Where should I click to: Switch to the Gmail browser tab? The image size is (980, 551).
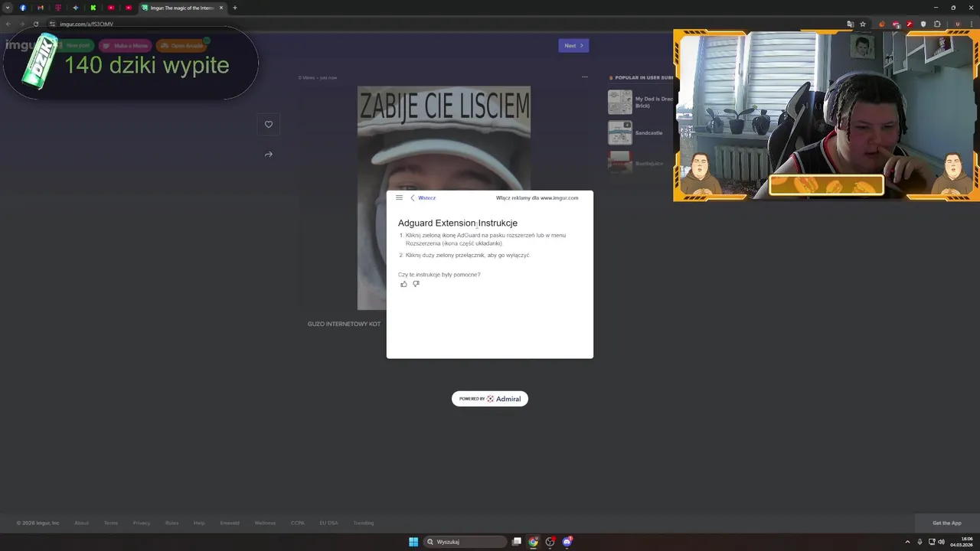41,8
